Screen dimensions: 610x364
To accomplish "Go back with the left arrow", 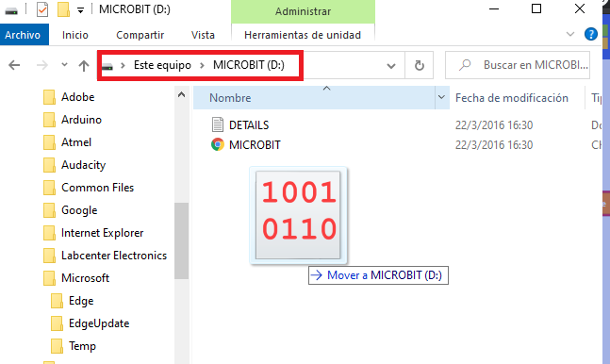I will pos(14,65).
